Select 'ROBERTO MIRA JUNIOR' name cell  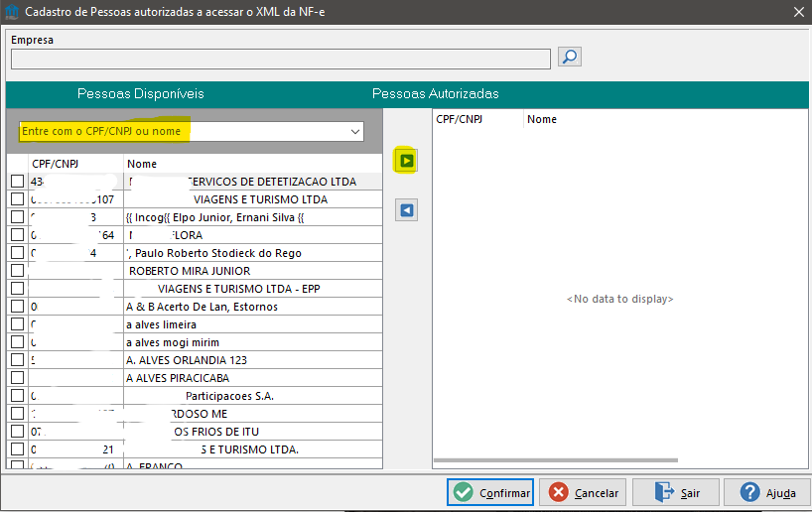253,271
